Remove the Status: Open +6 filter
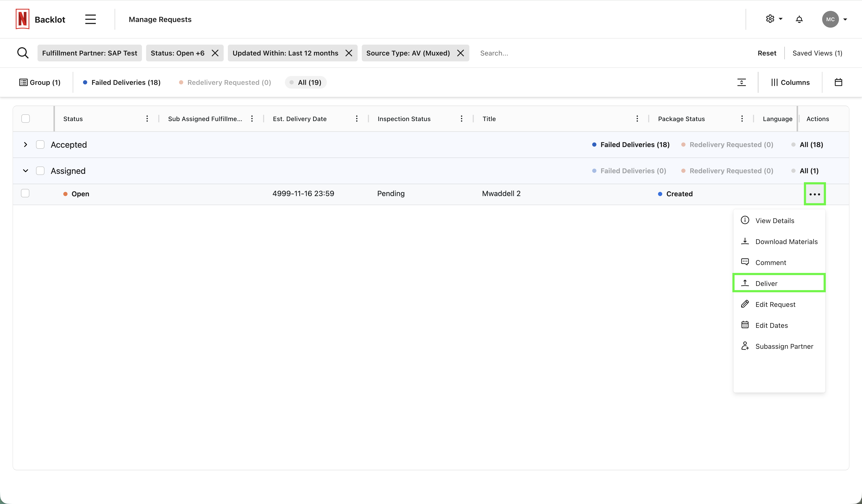 tap(215, 53)
